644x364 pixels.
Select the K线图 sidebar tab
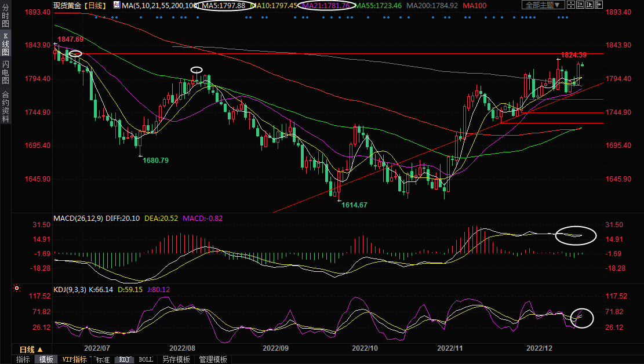click(5, 44)
